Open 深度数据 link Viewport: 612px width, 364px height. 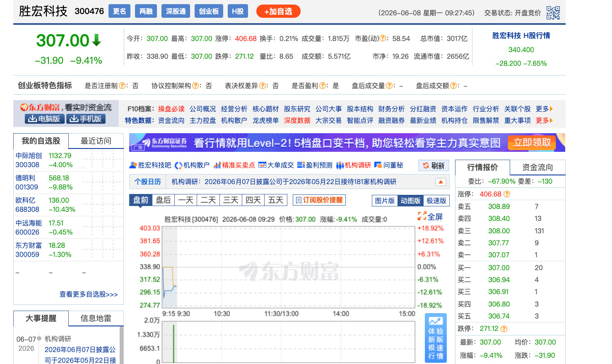297,120
